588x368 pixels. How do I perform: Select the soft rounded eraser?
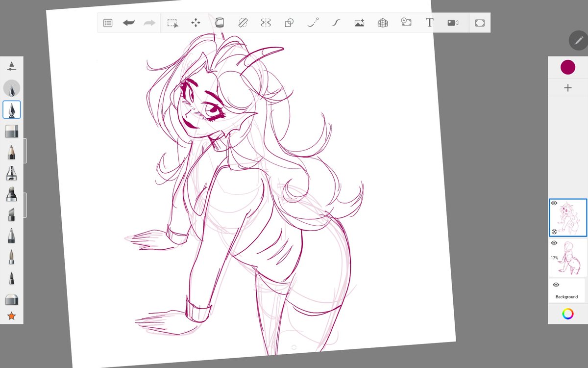point(12,299)
